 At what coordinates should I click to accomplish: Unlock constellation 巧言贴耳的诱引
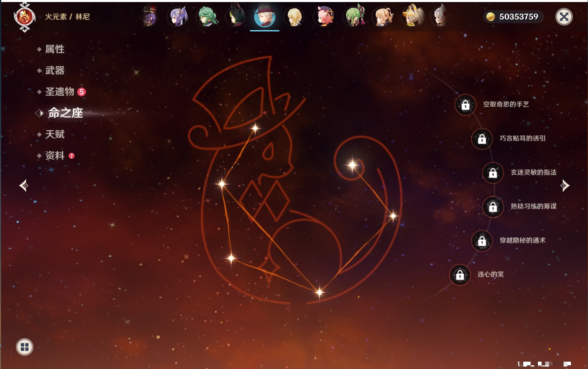[x=482, y=139]
